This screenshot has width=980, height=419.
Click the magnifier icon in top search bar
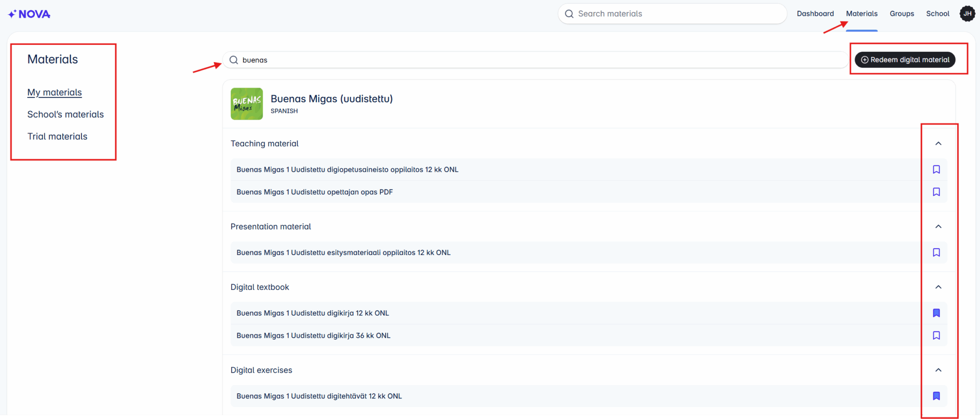tap(569, 14)
